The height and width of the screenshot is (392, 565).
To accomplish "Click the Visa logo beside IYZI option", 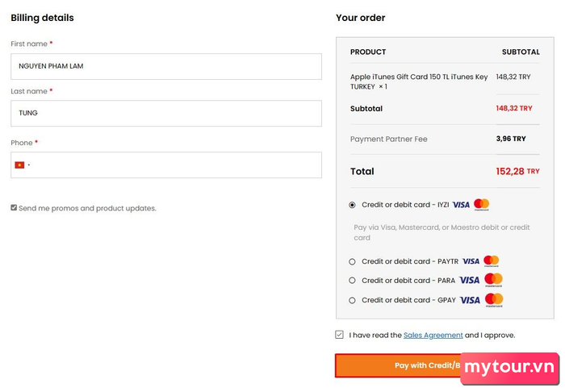I will click(x=461, y=205).
